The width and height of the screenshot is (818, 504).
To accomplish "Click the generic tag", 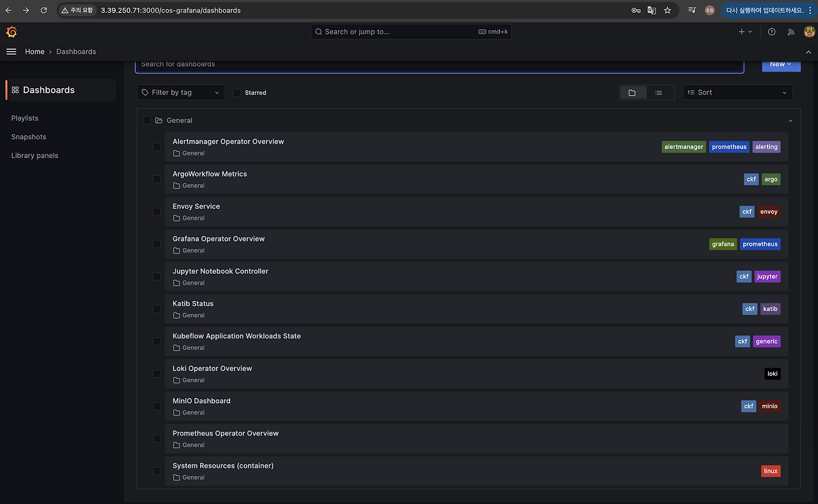I will click(766, 341).
